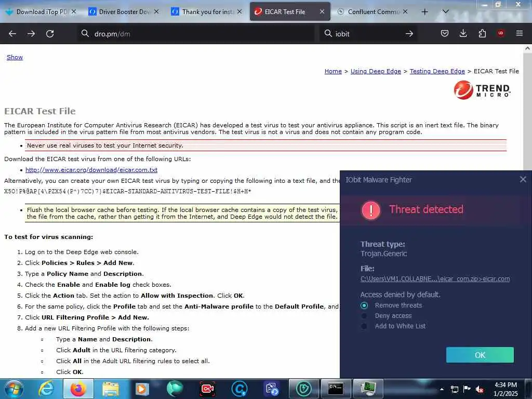Expand the list all tabs chevron

coord(446,12)
